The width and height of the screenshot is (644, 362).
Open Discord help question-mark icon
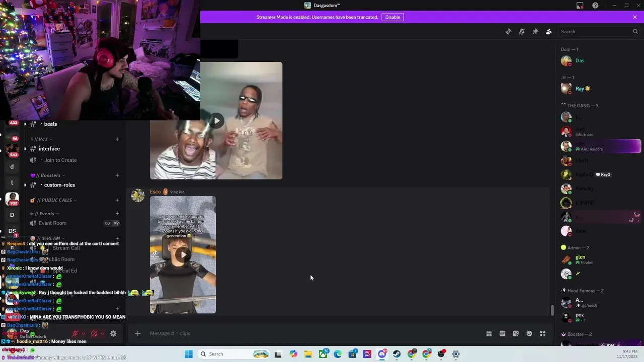tap(595, 6)
